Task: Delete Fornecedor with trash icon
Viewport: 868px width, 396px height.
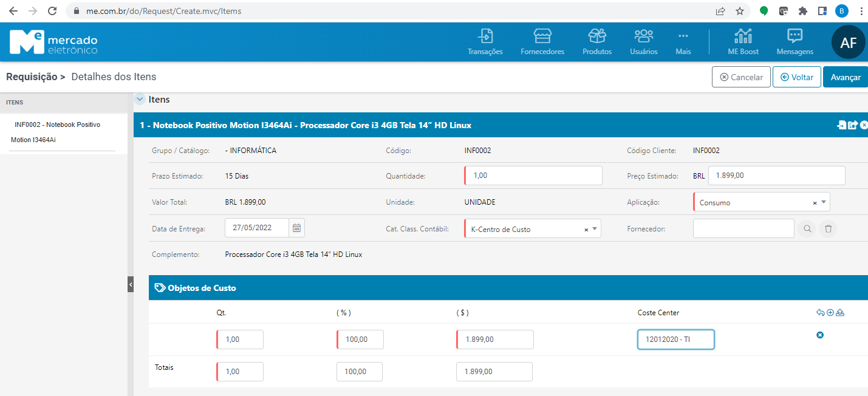Action: point(828,229)
